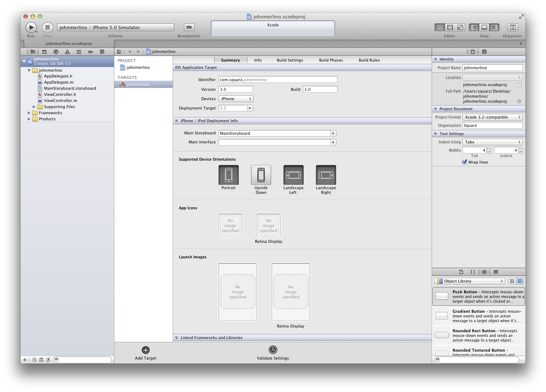This screenshot has height=392, width=546.
Task: Switch library to icon grid view
Action: (x=512, y=281)
